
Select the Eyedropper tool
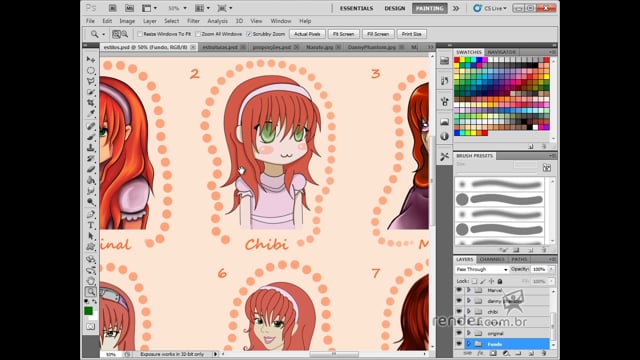coord(91,113)
